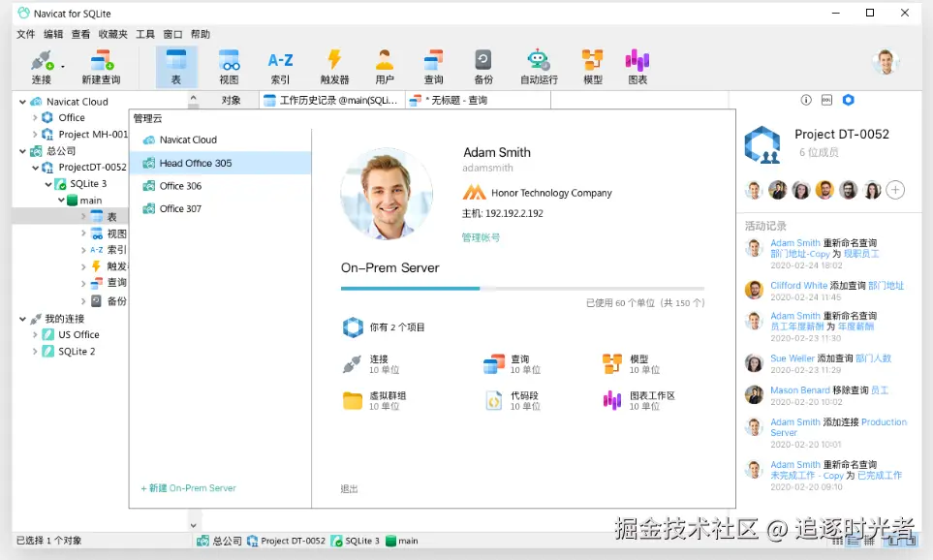Click the navigation tree scroll-down arrow
This screenshot has height=560, width=933.
pyautogui.click(x=193, y=525)
